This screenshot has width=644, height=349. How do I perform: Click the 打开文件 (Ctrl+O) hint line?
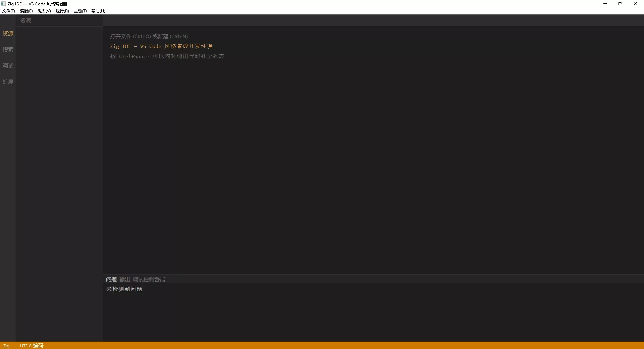tap(149, 37)
